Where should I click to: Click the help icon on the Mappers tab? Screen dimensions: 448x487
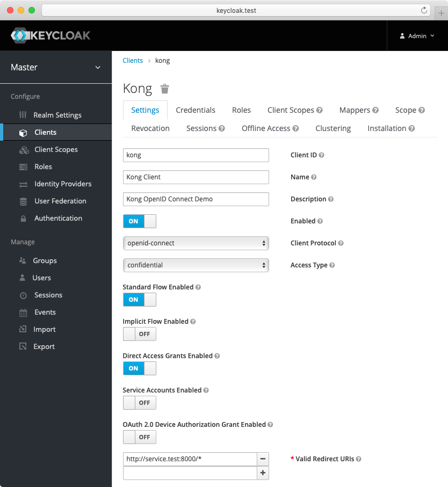pos(375,110)
